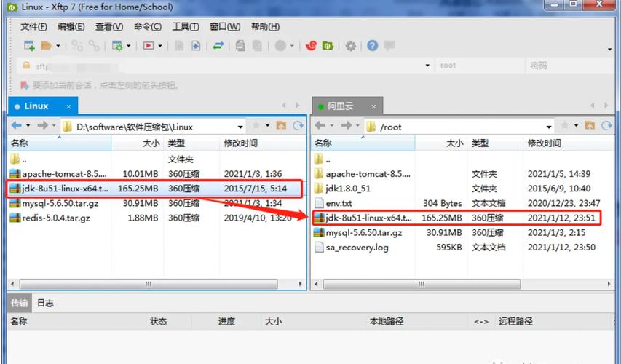This screenshot has height=364, width=621.
Task: Expand remote /root path dropdown
Action: click(549, 127)
